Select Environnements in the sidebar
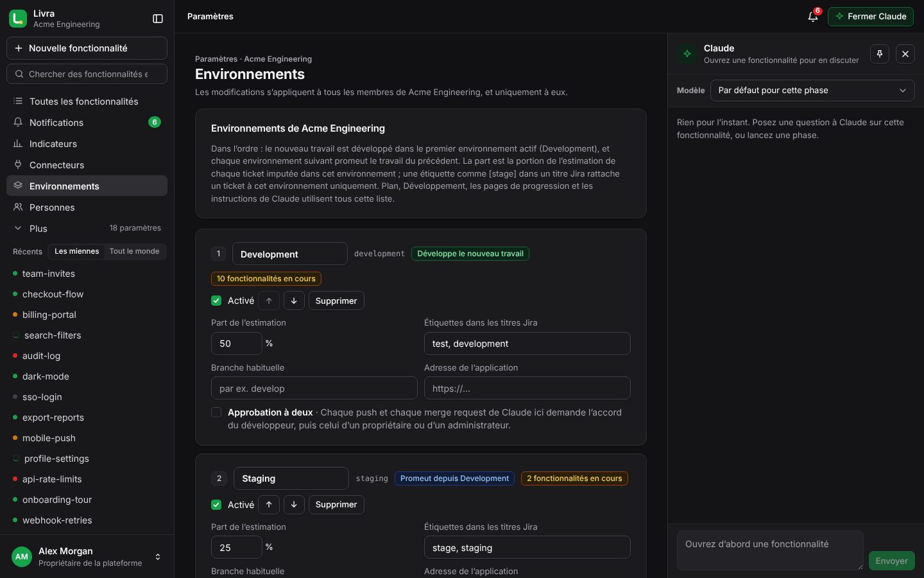Image resolution: width=924 pixels, height=578 pixels. click(87, 186)
